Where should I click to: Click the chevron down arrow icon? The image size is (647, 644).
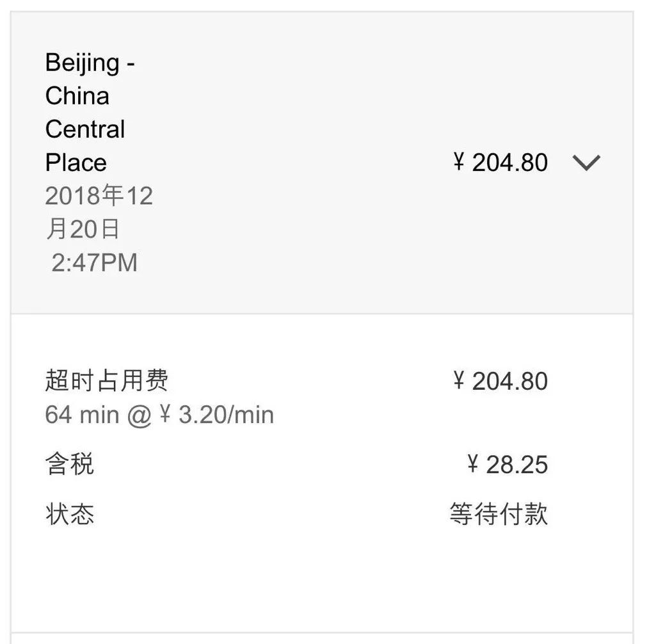tap(586, 163)
